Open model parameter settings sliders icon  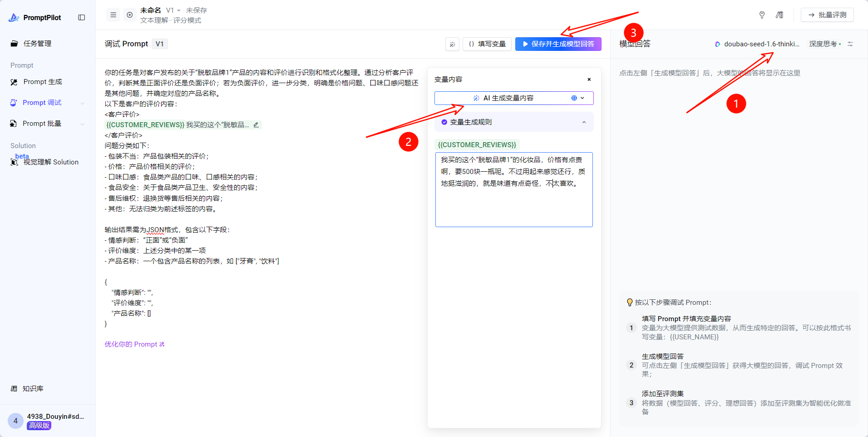[x=850, y=44]
